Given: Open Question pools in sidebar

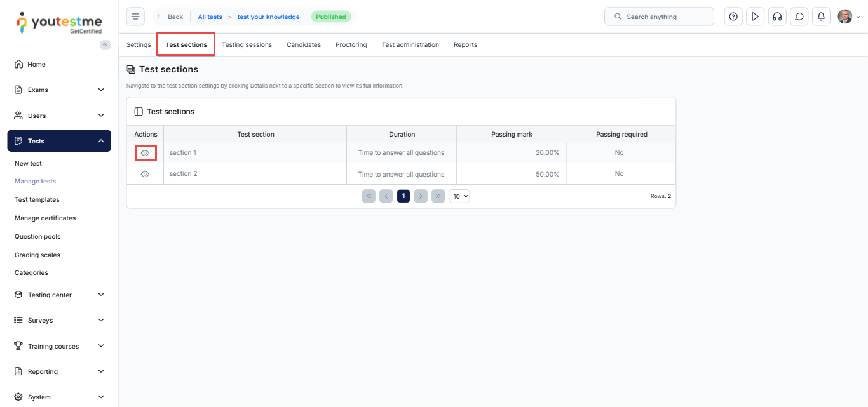Looking at the screenshot, I should coord(37,236).
